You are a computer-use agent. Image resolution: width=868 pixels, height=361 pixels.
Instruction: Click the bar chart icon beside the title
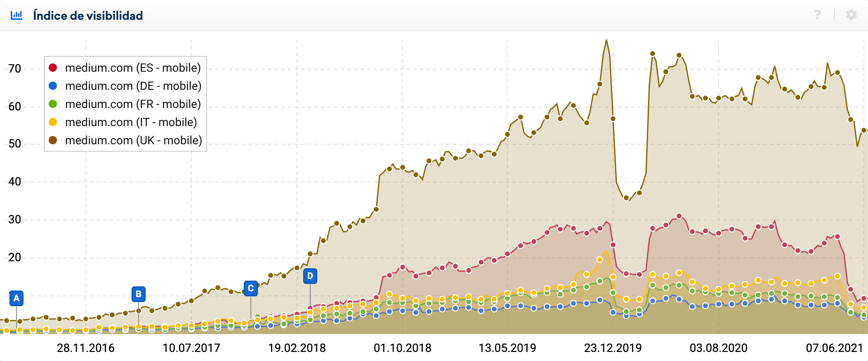17,15
